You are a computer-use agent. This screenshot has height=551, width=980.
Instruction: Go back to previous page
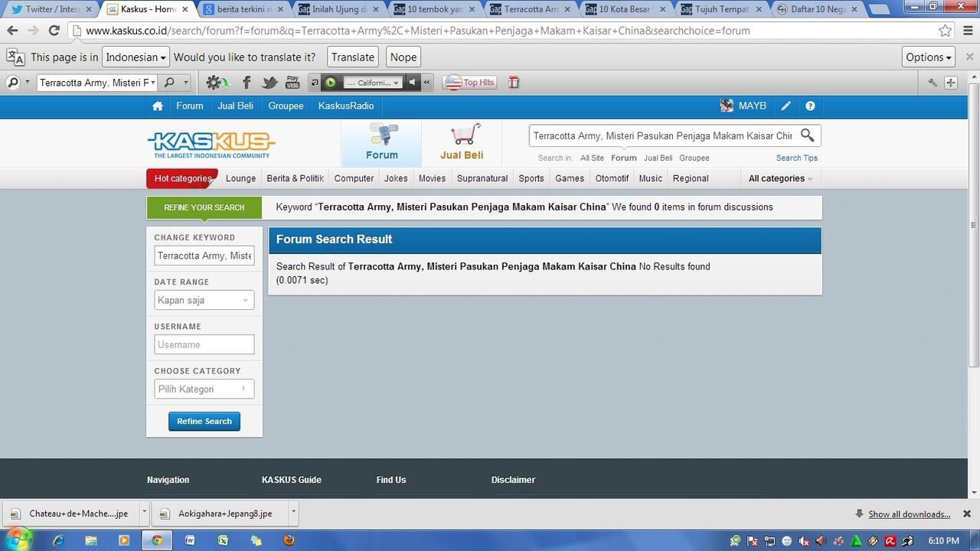[12, 31]
